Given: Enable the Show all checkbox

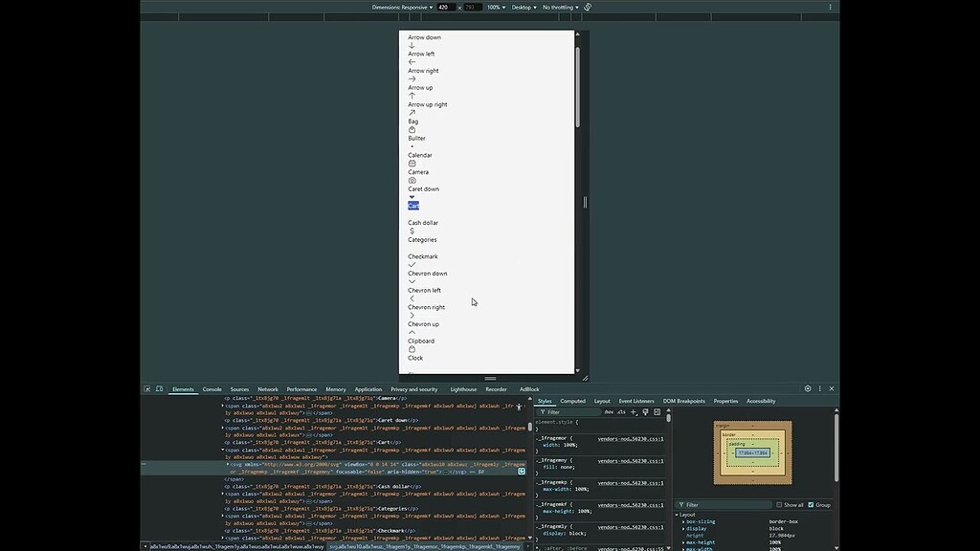Looking at the screenshot, I should [779, 504].
